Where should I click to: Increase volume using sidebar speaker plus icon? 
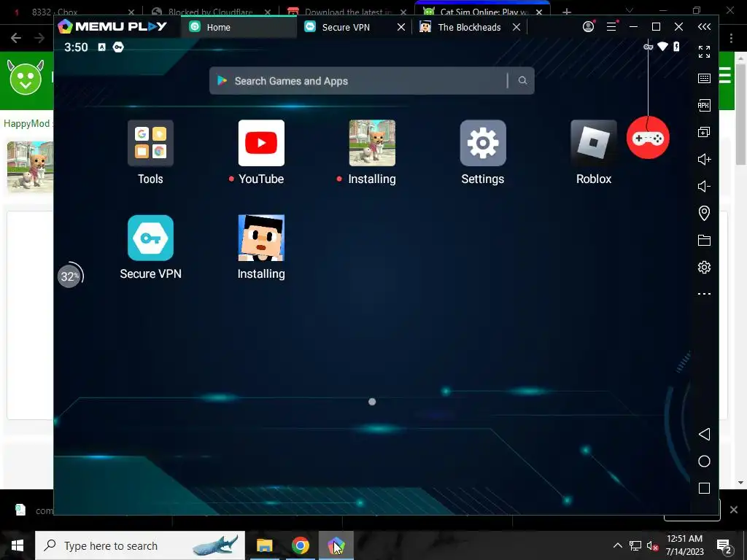coord(704,159)
